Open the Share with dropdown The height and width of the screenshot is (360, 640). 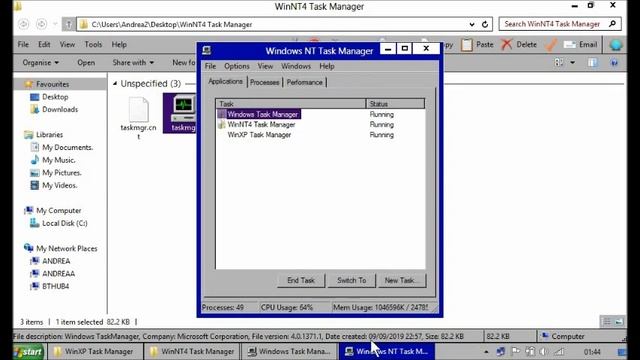pyautogui.click(x=133, y=62)
